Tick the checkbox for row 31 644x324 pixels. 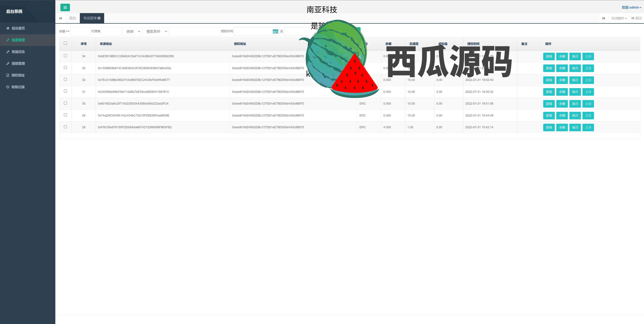[66, 91]
